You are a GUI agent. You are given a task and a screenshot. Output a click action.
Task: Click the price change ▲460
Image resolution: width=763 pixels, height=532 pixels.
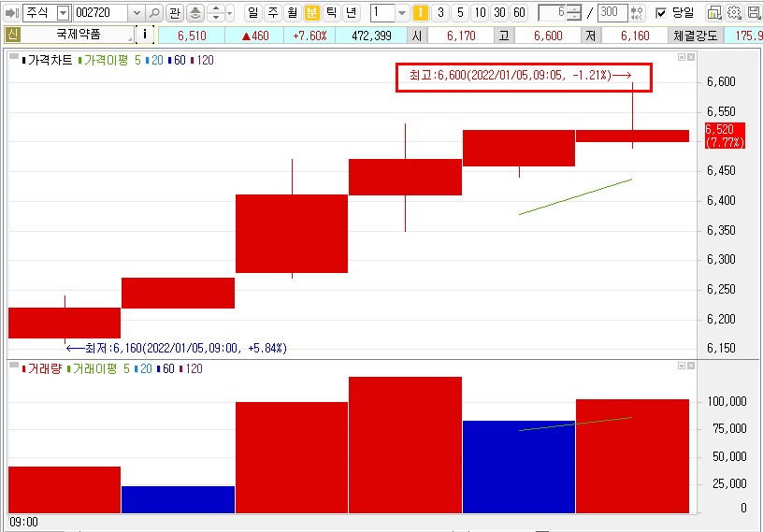pyautogui.click(x=255, y=36)
